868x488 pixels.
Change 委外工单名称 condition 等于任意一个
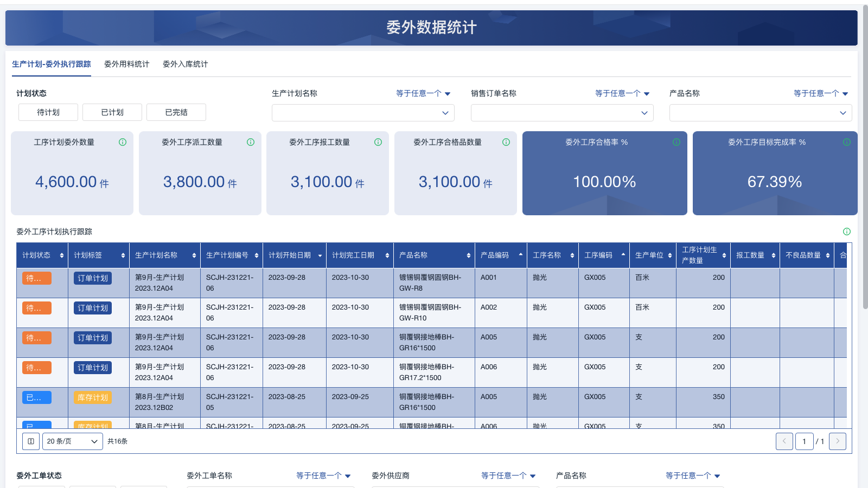[x=323, y=476]
